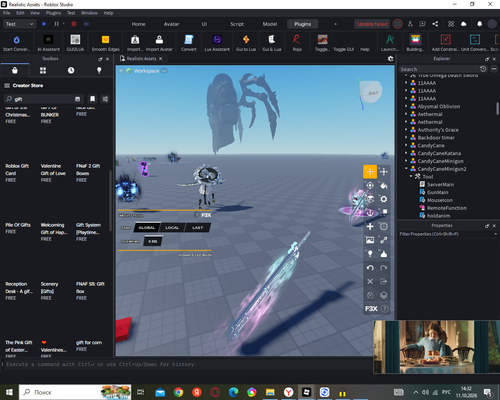
Task: Select the F3X Rotate tool
Action: (370, 185)
